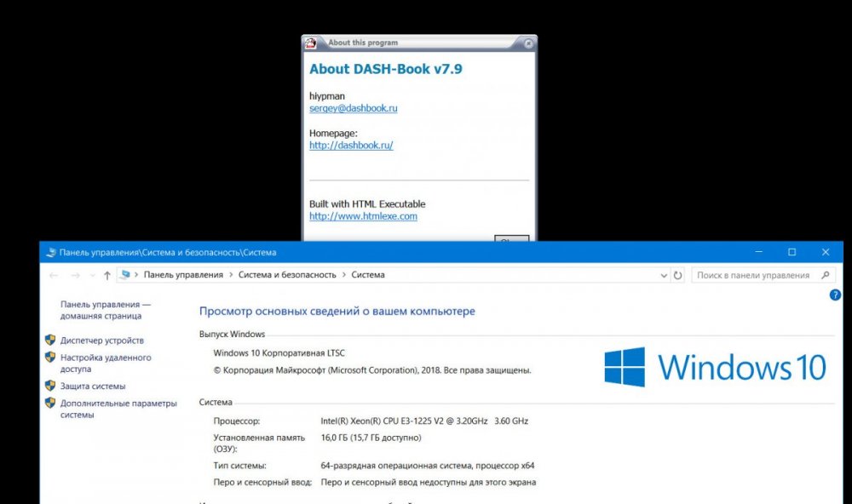This screenshot has width=852, height=504.
Task: Open the http://www.htmlexe.com link
Action: click(364, 216)
